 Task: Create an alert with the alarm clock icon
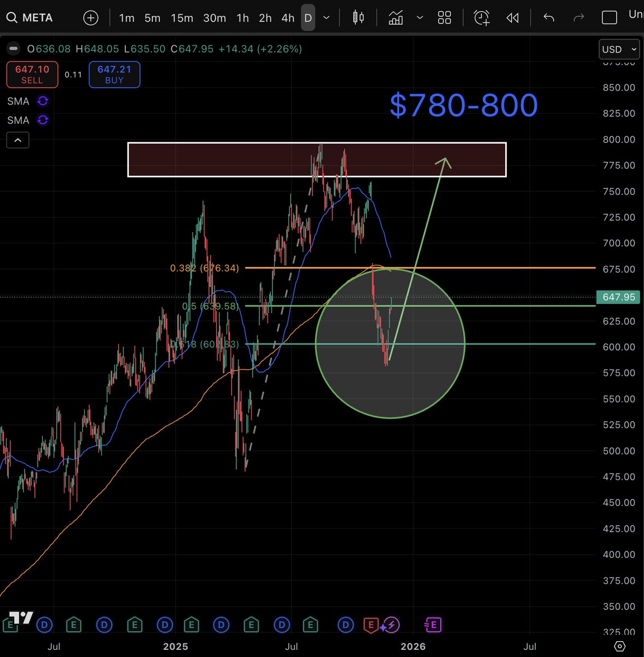480,18
